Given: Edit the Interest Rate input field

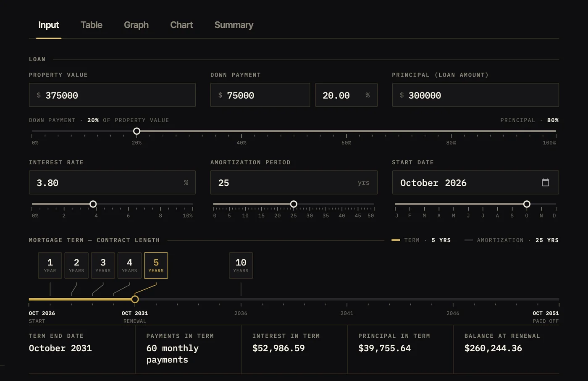Looking at the screenshot, I should coord(112,182).
